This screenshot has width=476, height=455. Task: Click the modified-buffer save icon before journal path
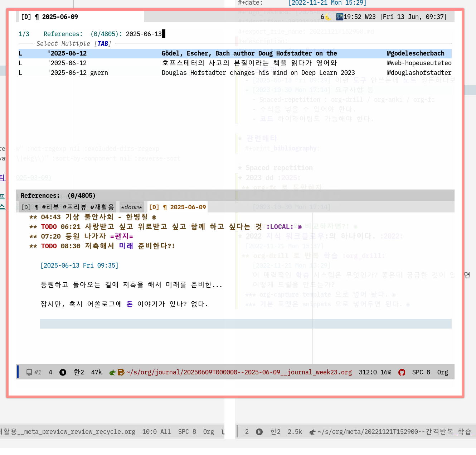point(121,372)
